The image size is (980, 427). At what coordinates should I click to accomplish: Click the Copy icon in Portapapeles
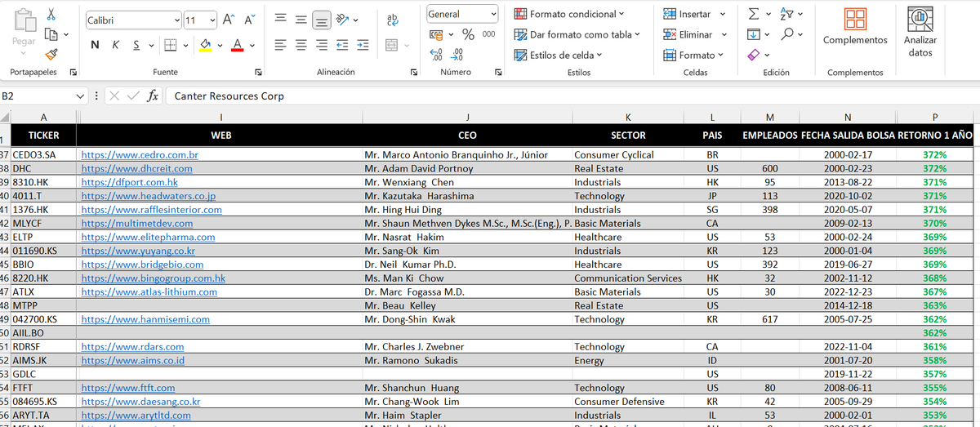click(51, 34)
